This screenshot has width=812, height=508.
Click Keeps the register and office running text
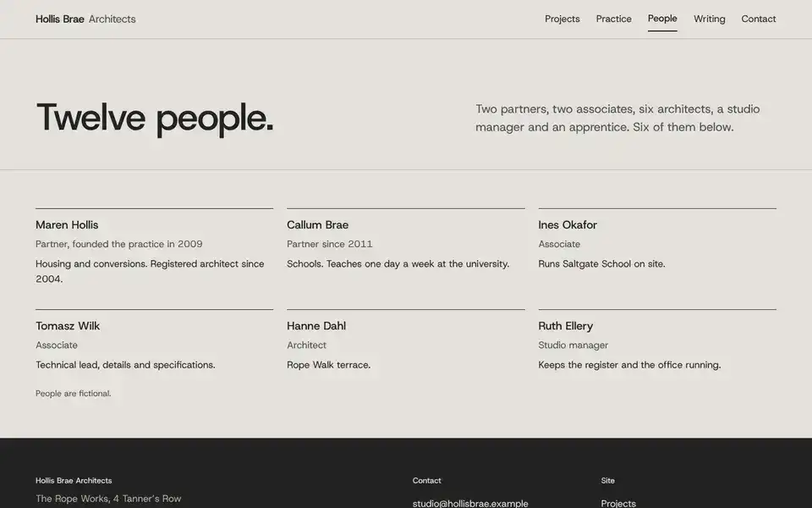(629, 365)
